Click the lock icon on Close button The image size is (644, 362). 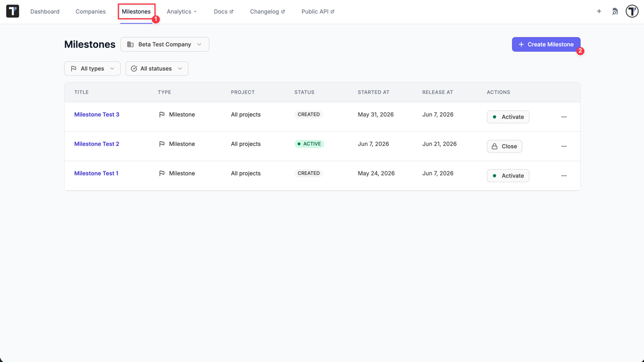[x=495, y=146]
